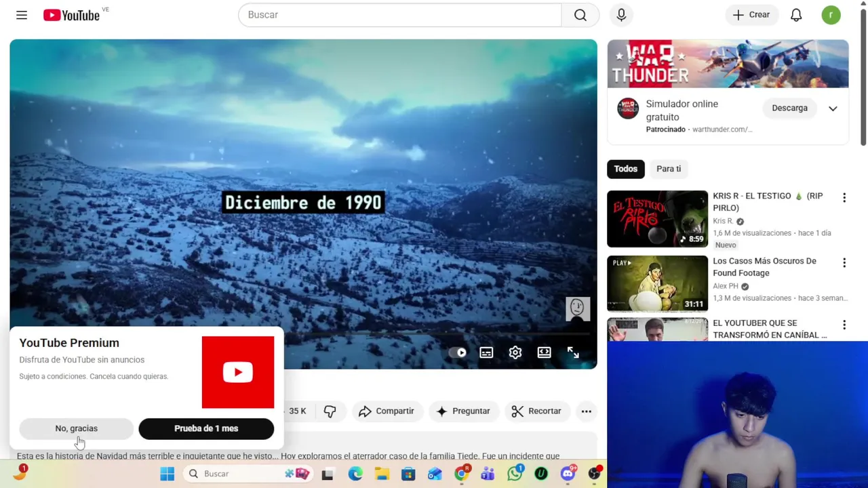The width and height of the screenshot is (868, 488).
Task: Open Outlook from taskbar
Action: click(x=435, y=474)
